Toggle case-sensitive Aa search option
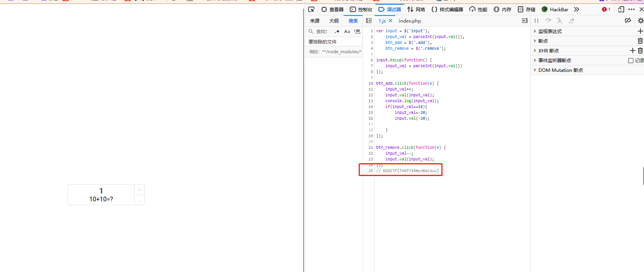 click(x=347, y=31)
